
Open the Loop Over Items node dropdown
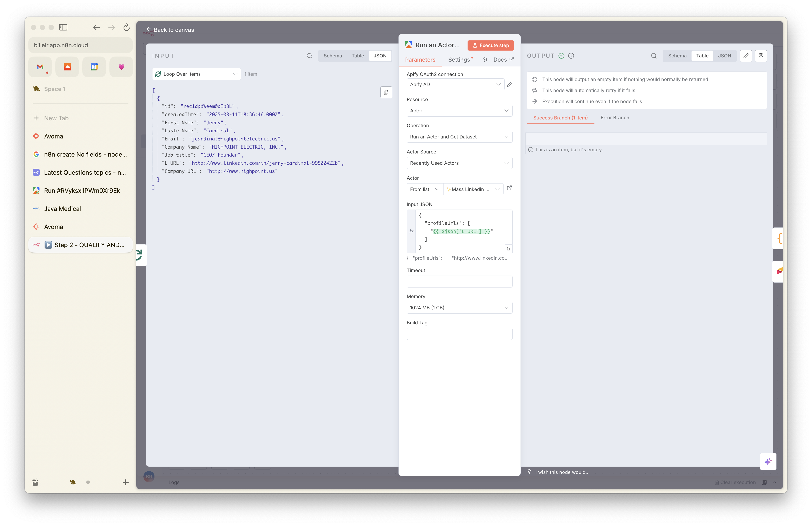[196, 74]
